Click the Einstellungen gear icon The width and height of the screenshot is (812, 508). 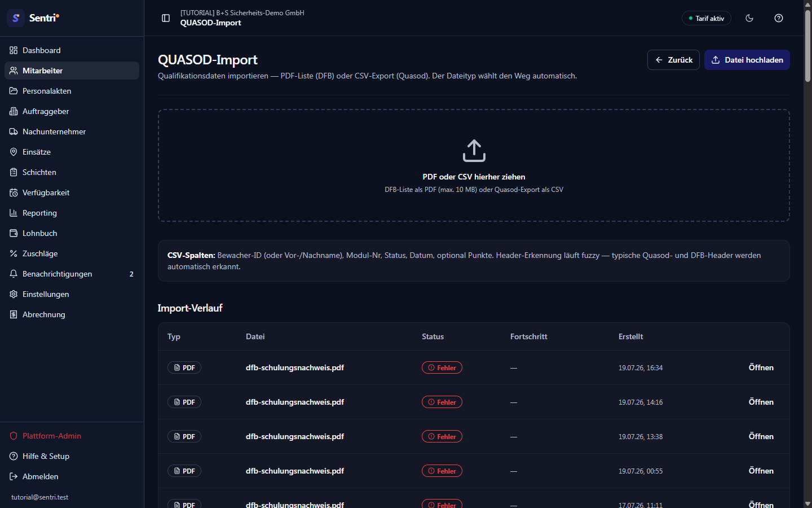click(x=14, y=294)
